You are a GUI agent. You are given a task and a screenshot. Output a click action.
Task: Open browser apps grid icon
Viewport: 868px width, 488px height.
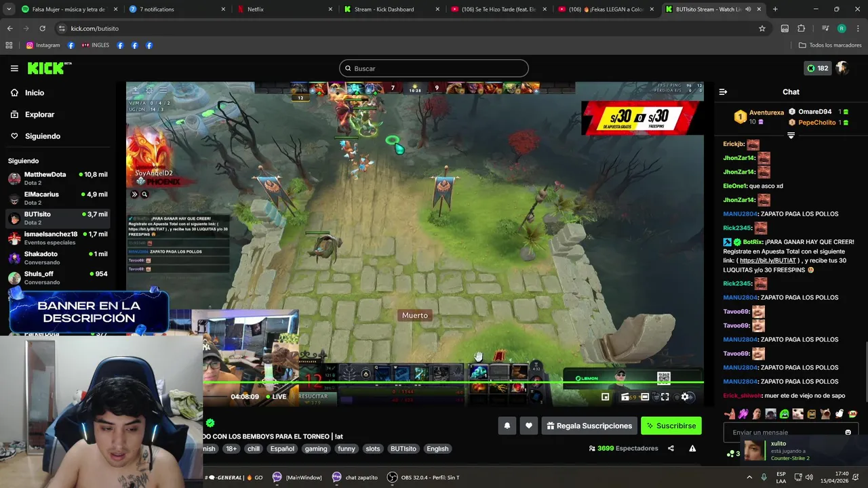coord(9,45)
